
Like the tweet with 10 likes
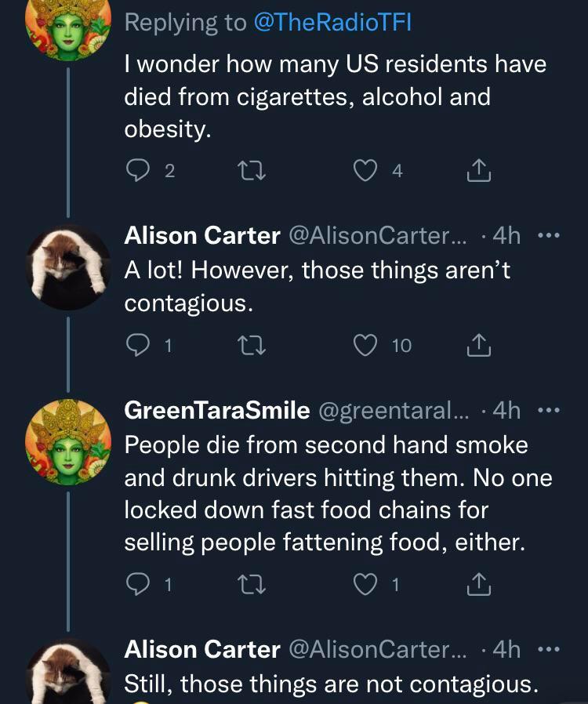(x=366, y=344)
